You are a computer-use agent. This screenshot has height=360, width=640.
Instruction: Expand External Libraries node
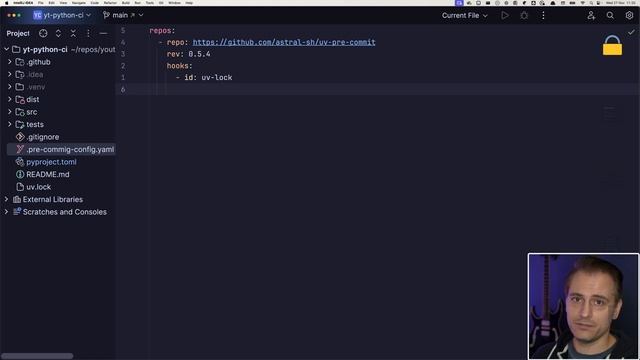coord(6,199)
